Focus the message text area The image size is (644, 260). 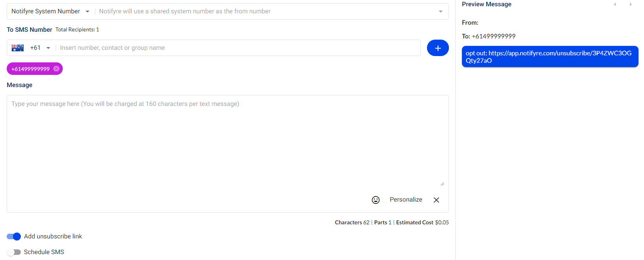(x=228, y=141)
